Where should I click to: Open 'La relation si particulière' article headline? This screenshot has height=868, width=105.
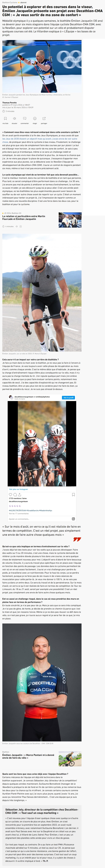point(24,218)
